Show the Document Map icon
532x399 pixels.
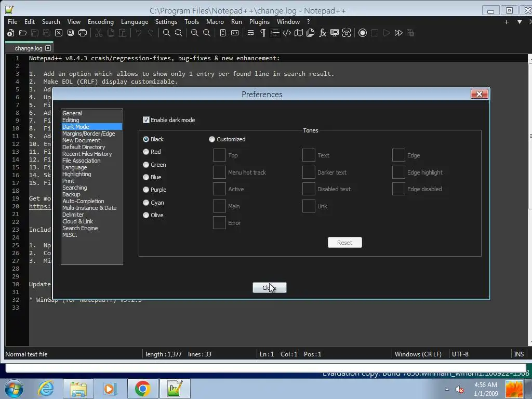coord(299,33)
